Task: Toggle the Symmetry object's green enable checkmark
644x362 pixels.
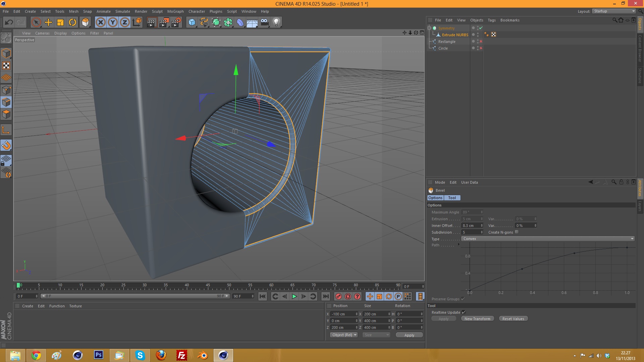Action: 481,28
